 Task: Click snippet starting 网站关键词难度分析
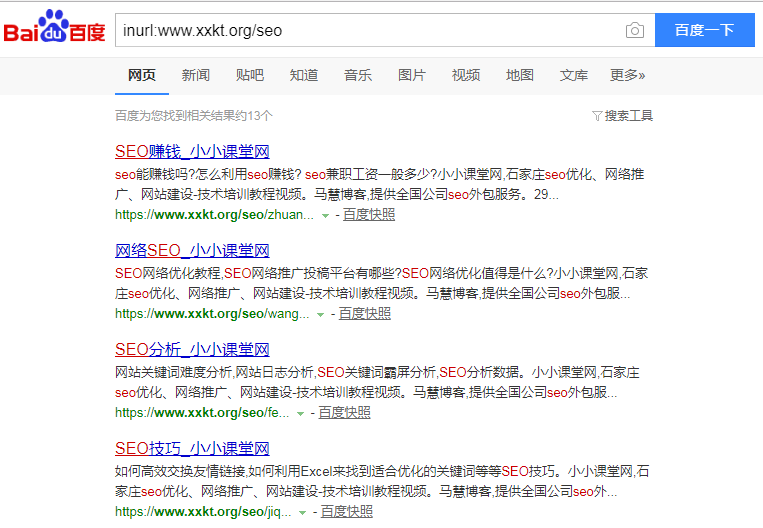[377, 382]
